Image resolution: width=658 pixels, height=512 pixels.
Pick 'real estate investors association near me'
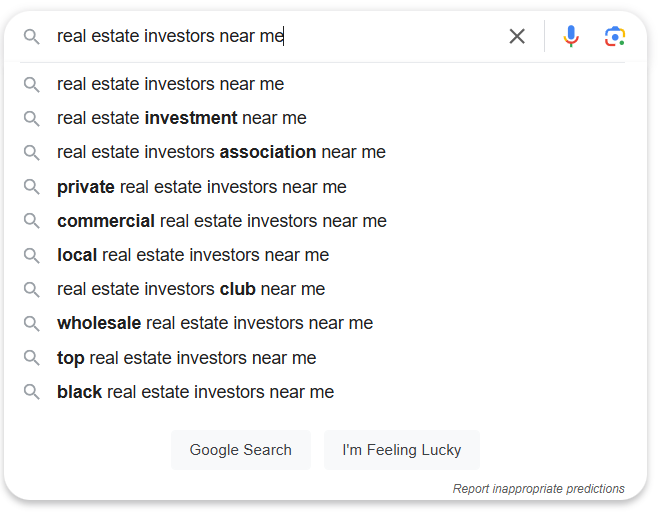tap(221, 152)
